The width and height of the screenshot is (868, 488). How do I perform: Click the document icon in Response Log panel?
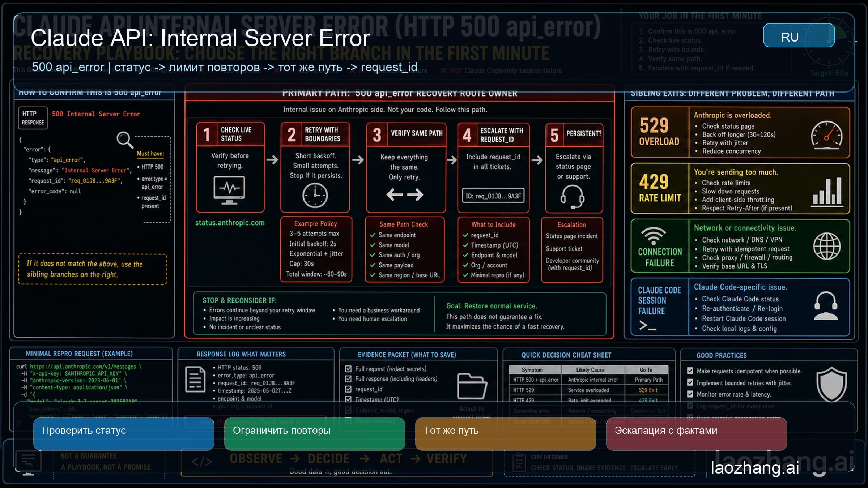[195, 379]
